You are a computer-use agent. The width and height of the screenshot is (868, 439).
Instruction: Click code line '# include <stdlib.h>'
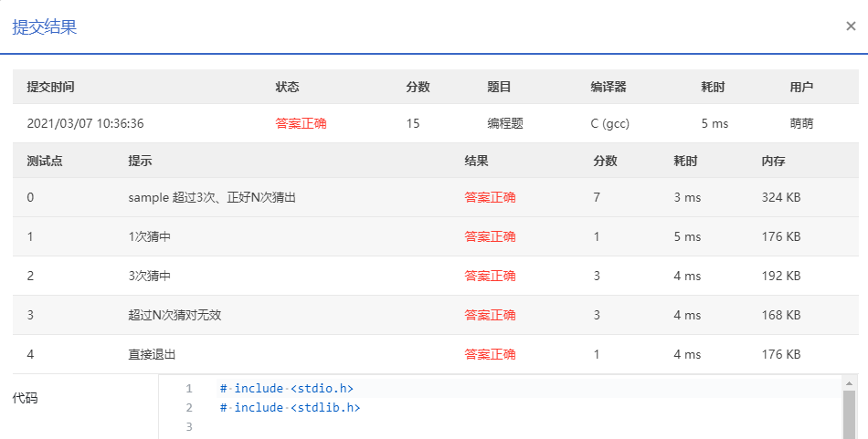(x=290, y=407)
